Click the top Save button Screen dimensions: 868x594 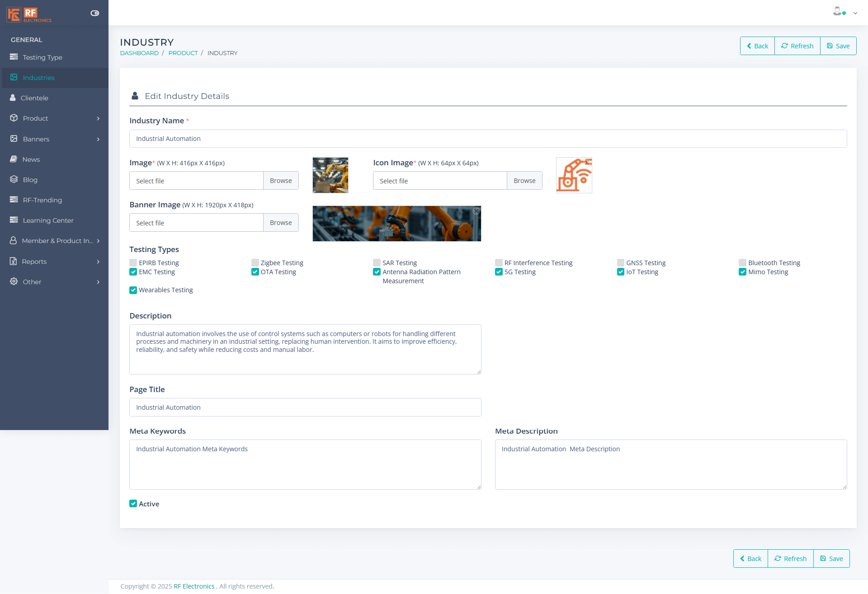click(x=838, y=46)
